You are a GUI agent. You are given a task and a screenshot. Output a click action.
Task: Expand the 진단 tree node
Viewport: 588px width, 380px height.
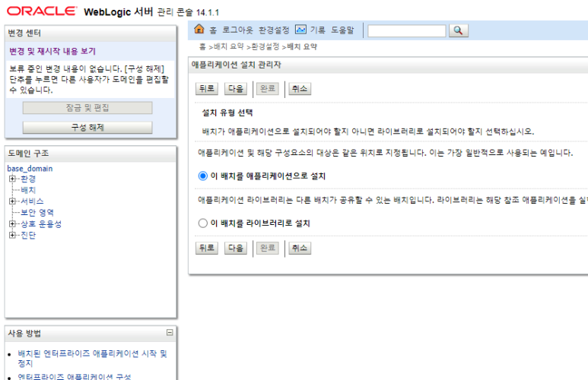12,235
